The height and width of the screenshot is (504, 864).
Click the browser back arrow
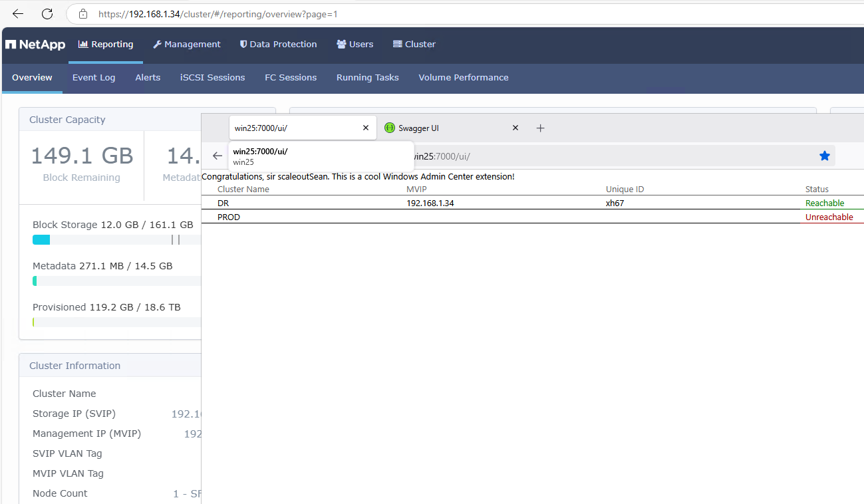[x=18, y=13]
